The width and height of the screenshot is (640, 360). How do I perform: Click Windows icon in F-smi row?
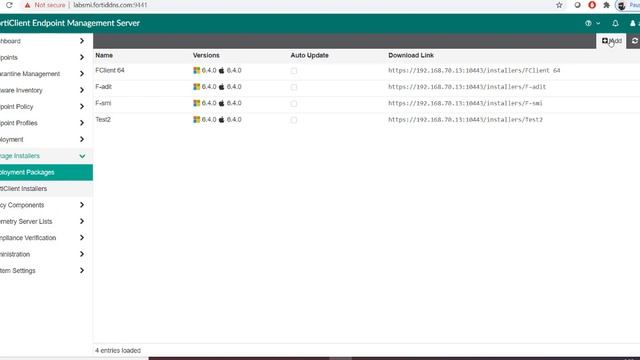pos(196,103)
